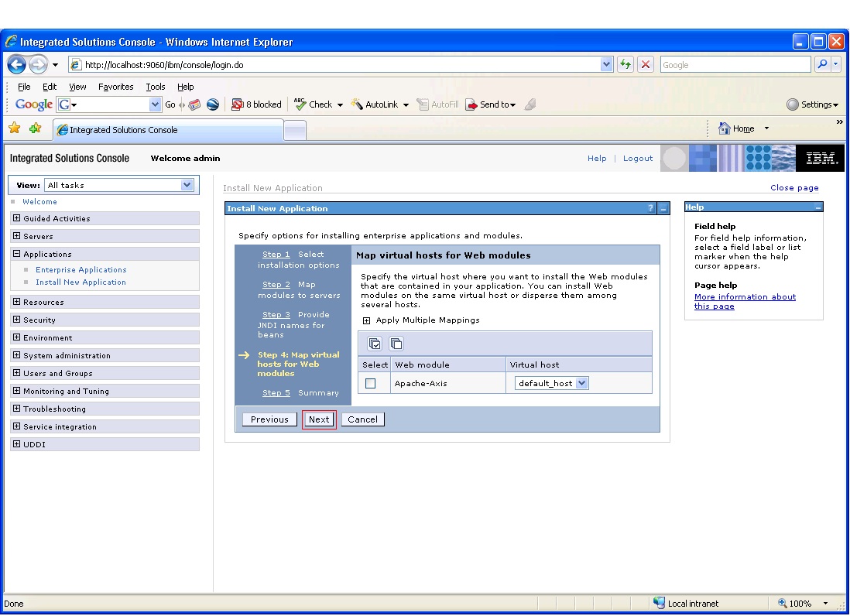The height and width of the screenshot is (616, 850).
Task: Open the default_host virtual host dropdown
Action: (x=550, y=383)
